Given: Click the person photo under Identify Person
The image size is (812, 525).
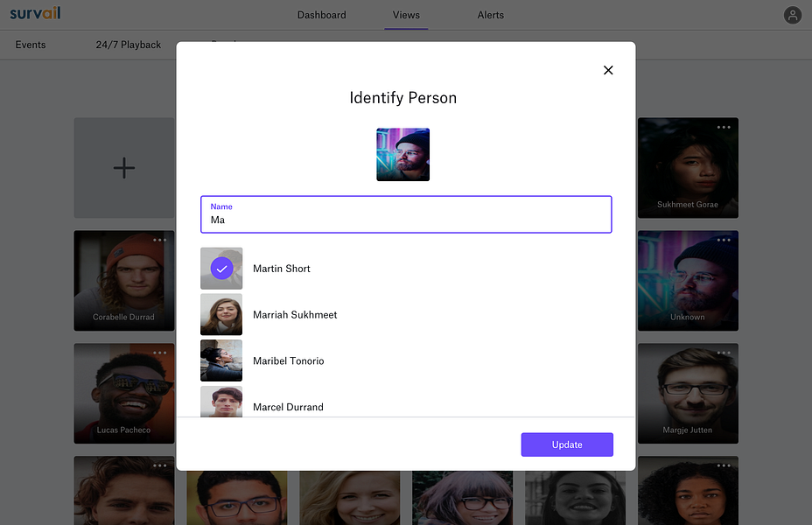Looking at the screenshot, I should click(x=402, y=154).
